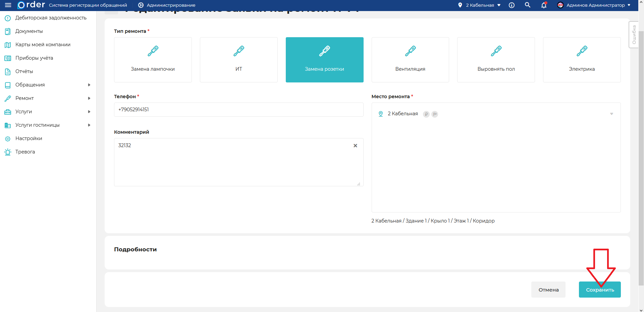The width and height of the screenshot is (644, 312).
Task: Open search with magnifier icon
Action: [528, 5]
